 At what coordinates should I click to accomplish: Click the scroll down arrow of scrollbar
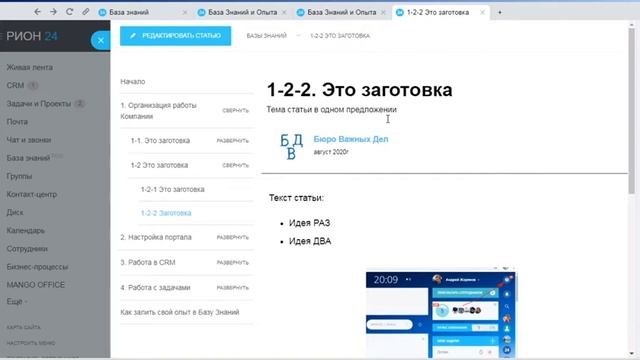point(632,353)
